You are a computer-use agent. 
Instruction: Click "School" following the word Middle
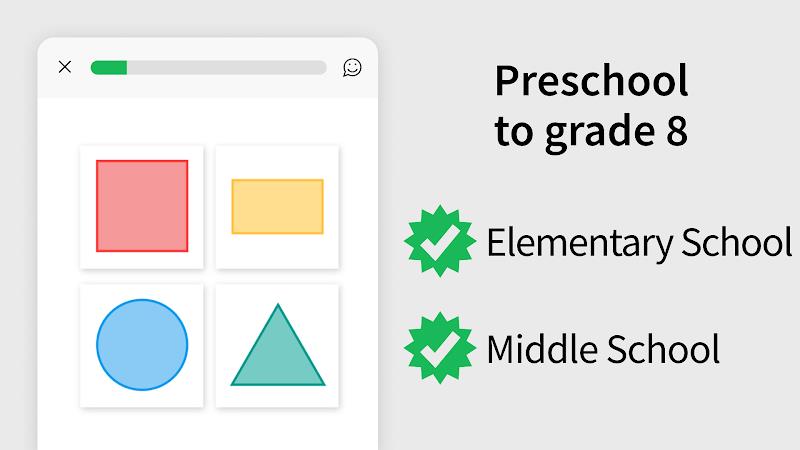[663, 349]
